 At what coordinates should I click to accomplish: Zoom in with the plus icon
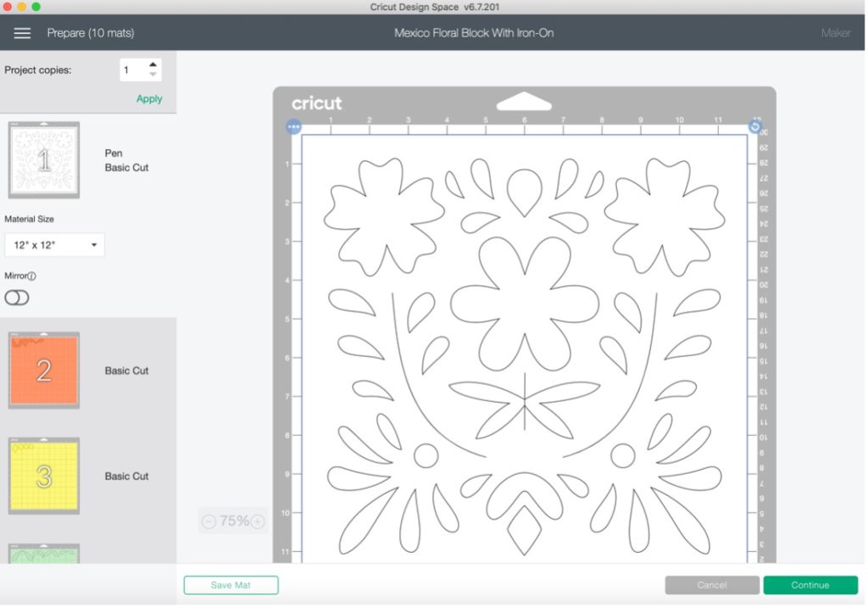(x=258, y=522)
